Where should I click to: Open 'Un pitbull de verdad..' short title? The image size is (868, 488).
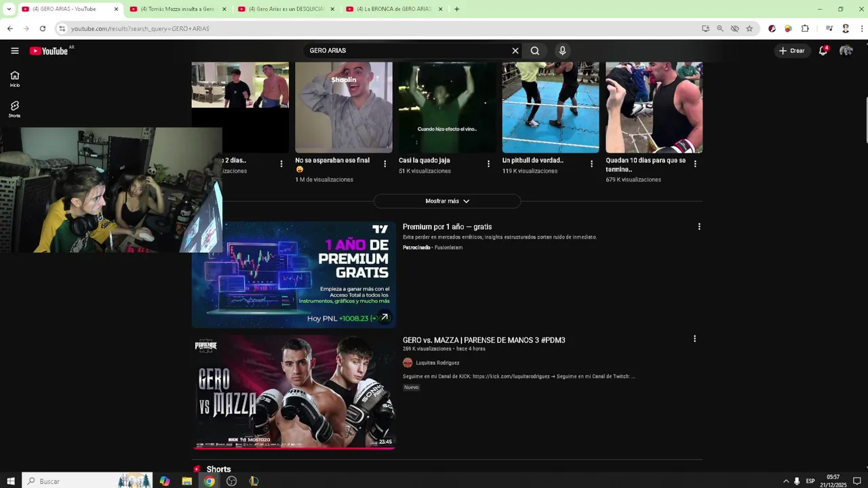[x=533, y=161]
